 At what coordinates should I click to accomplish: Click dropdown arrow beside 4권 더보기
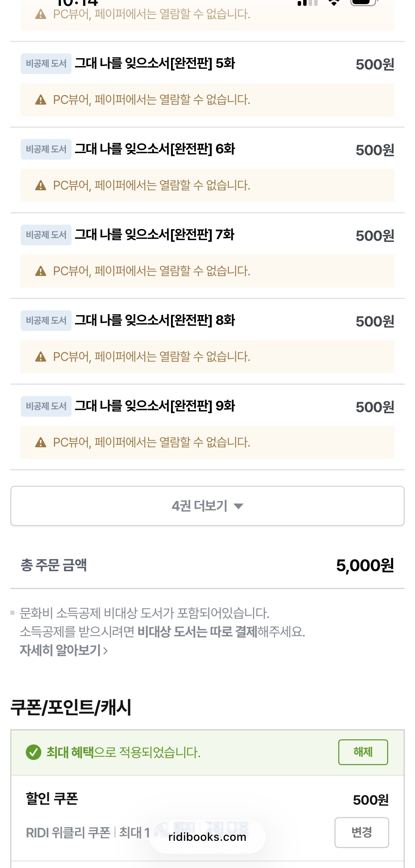tap(238, 506)
